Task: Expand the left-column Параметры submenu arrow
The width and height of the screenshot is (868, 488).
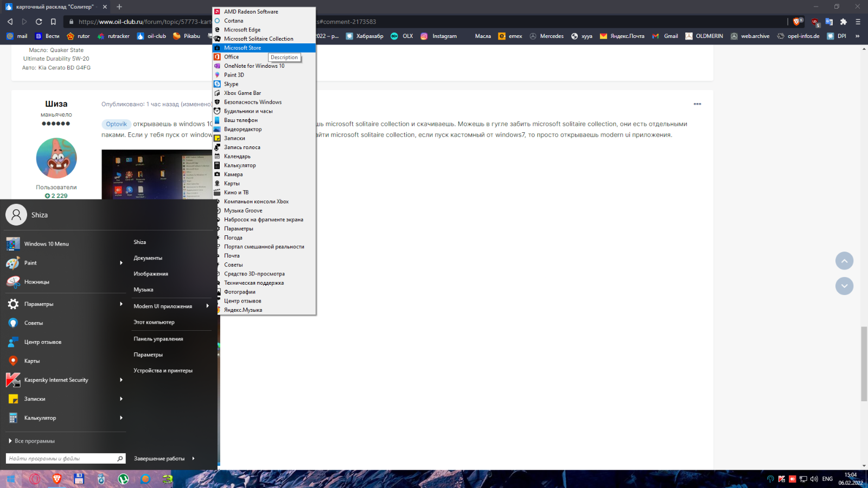Action: tap(121, 304)
